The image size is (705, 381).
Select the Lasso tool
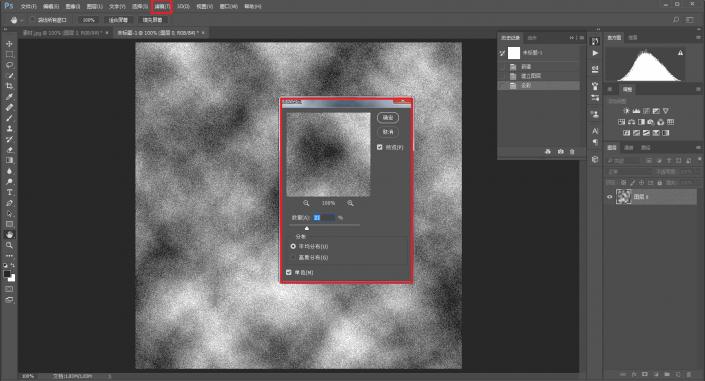pyautogui.click(x=9, y=65)
